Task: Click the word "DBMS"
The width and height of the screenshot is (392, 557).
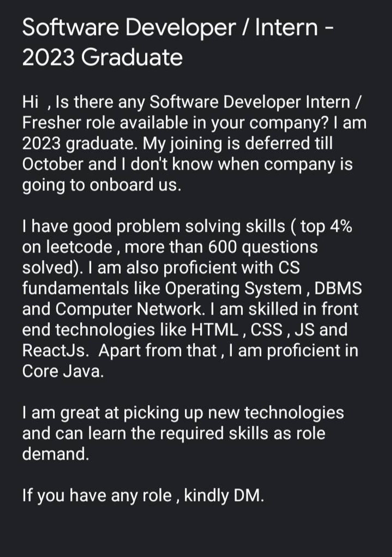Action: coord(338,288)
